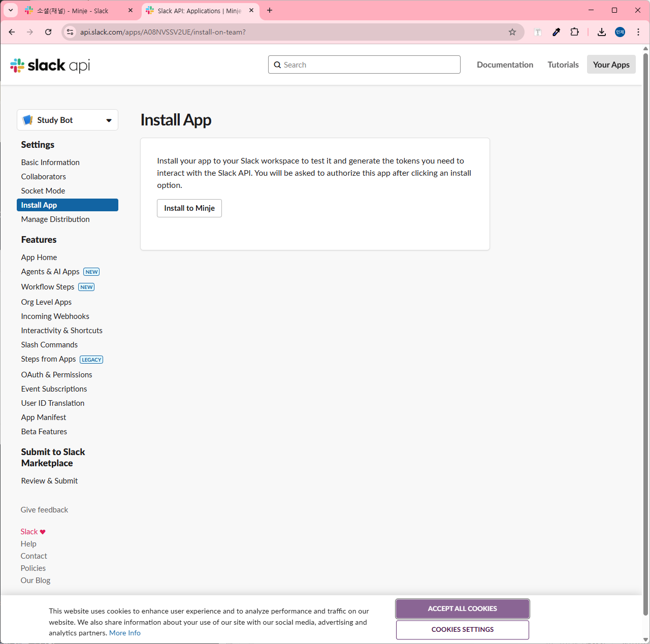This screenshot has width=650, height=644.
Task: Focus the Search input field
Action: [364, 65]
